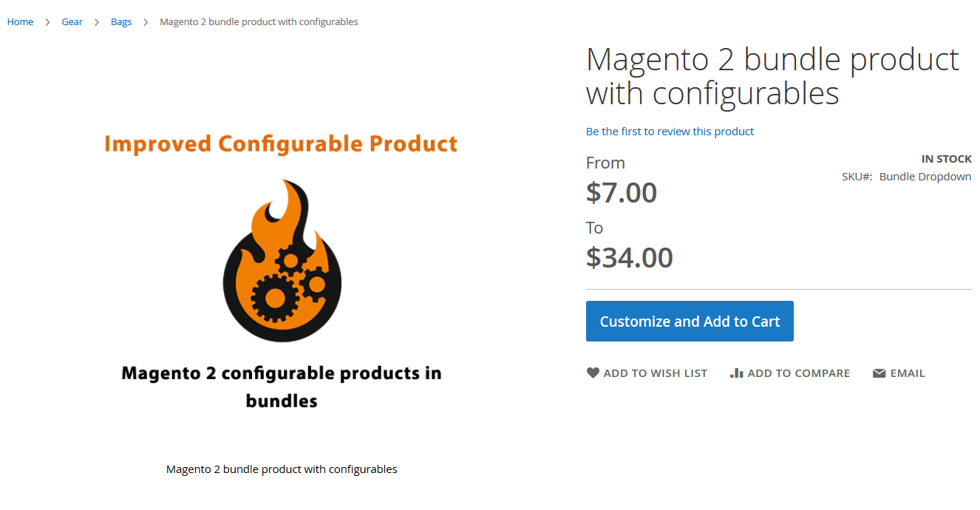Click the chevron after Bags breadcrumb
980x510 pixels.
pos(146,22)
